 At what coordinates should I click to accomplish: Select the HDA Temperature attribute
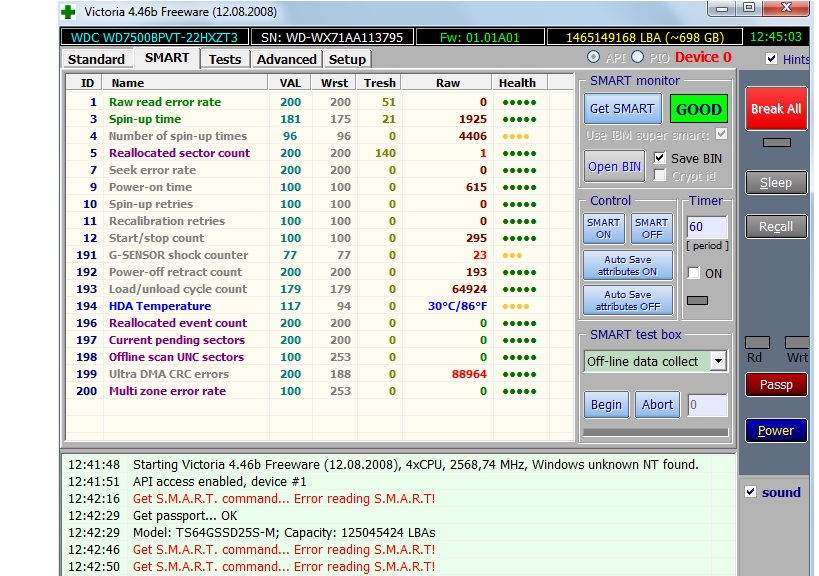click(x=320, y=306)
